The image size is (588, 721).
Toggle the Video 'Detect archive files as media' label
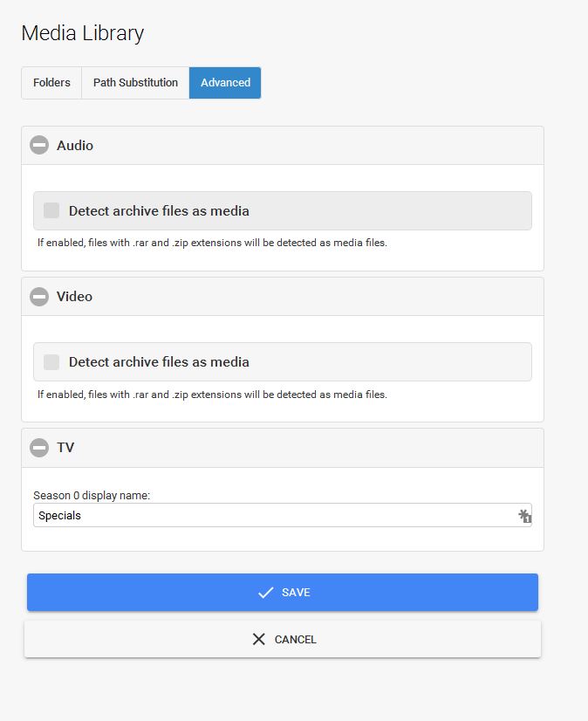click(159, 362)
